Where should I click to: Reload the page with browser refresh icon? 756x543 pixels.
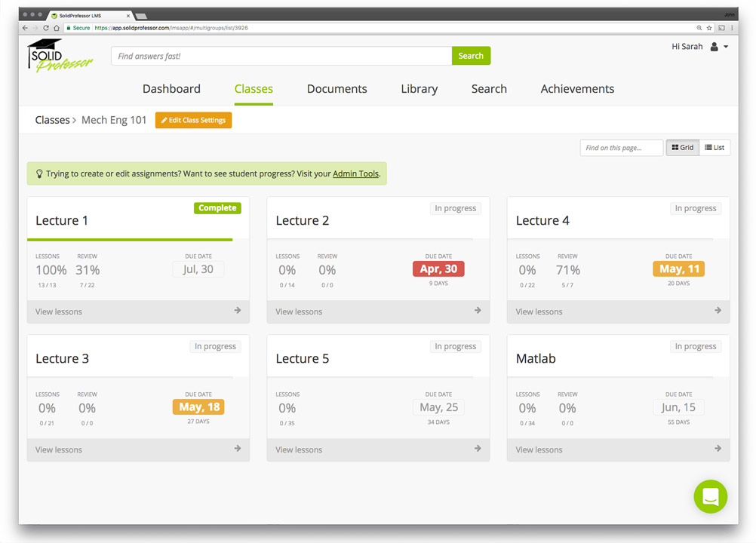pyautogui.click(x=46, y=28)
